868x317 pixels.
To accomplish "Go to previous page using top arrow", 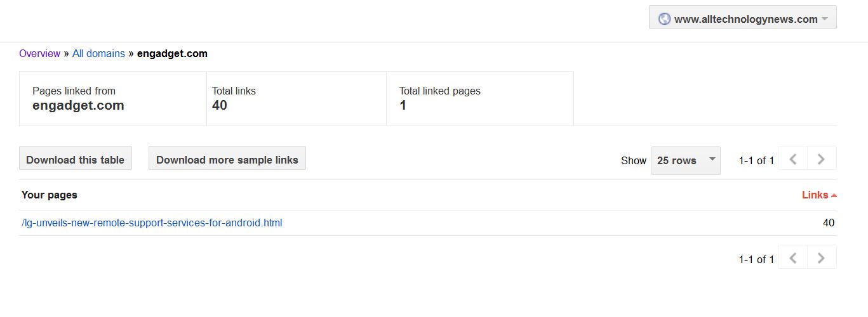I will 792,158.
